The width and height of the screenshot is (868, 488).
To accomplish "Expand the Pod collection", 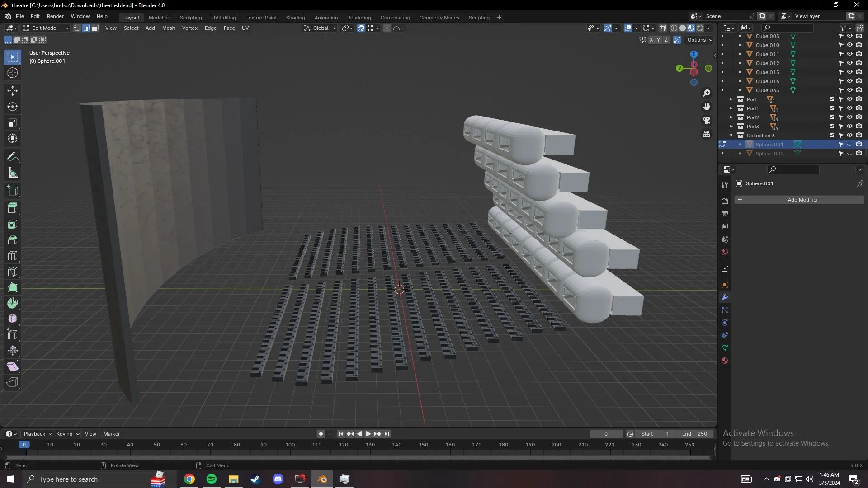I will coord(731,99).
